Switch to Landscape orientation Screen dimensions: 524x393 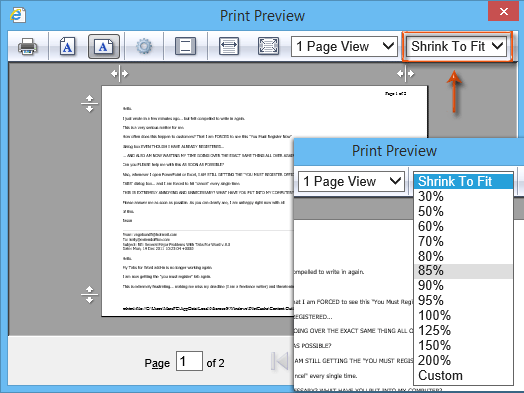[x=104, y=46]
